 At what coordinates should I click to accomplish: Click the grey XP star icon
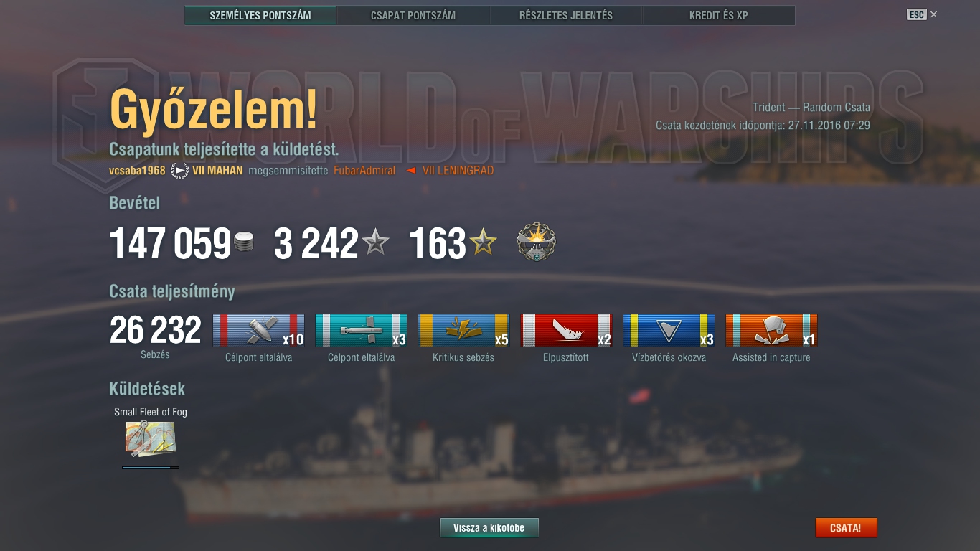click(x=375, y=242)
